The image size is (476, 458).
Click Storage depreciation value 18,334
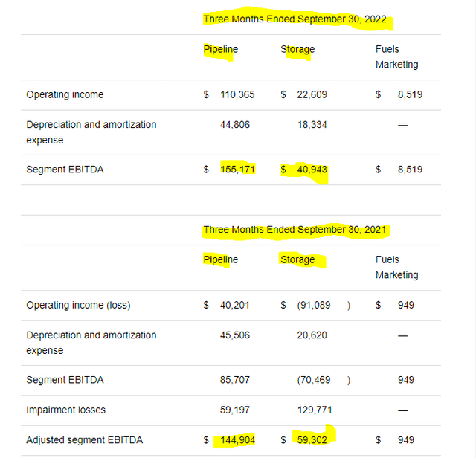pyautogui.click(x=311, y=125)
